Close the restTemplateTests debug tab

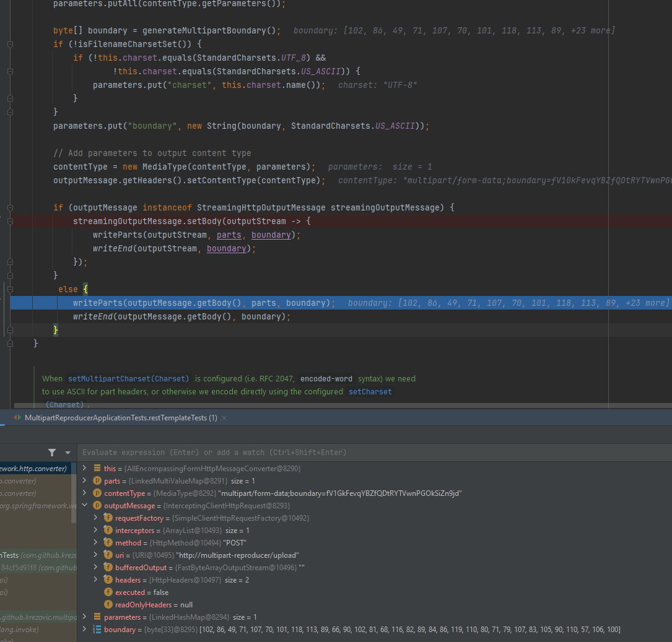tap(224, 417)
